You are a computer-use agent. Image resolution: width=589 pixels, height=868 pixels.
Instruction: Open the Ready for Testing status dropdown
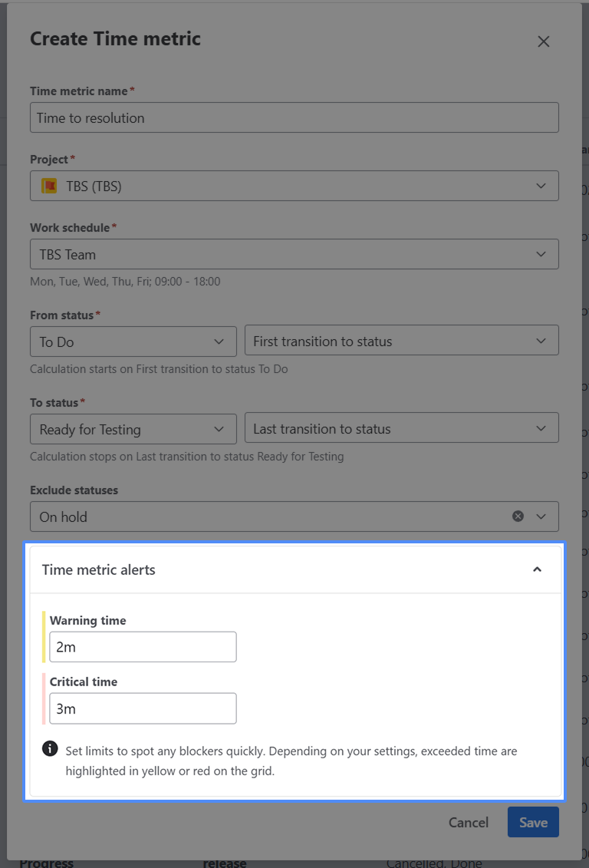(x=133, y=429)
